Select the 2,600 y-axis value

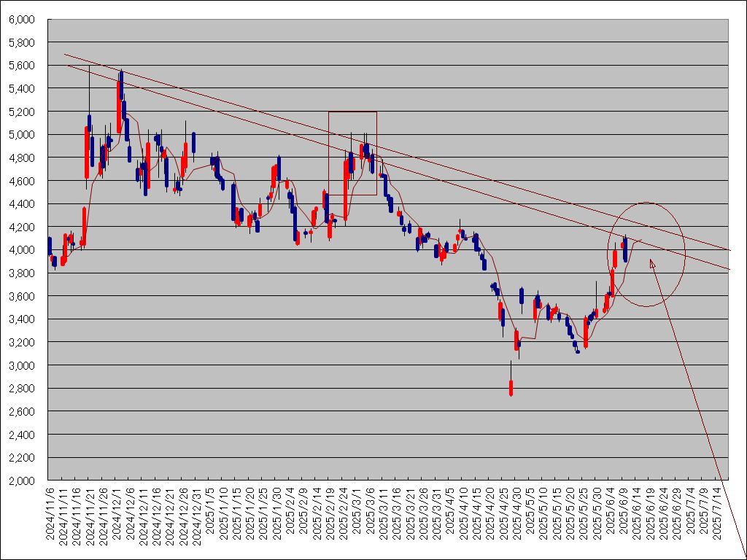pyautogui.click(x=22, y=411)
